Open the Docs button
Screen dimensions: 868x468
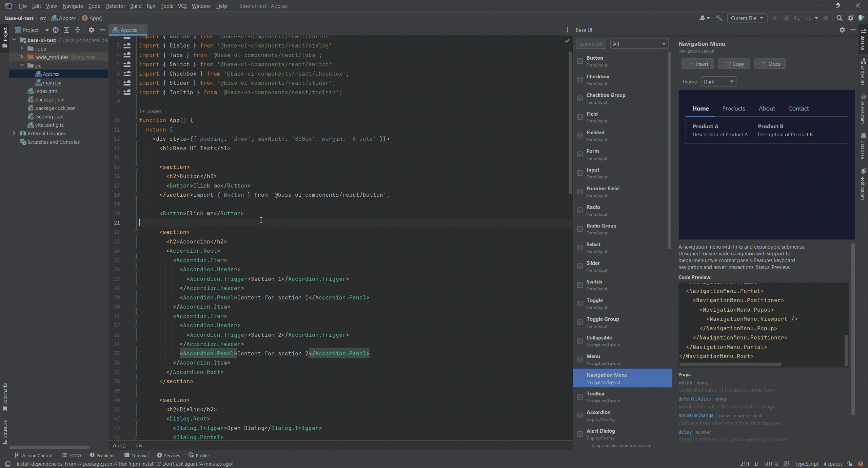coord(770,64)
